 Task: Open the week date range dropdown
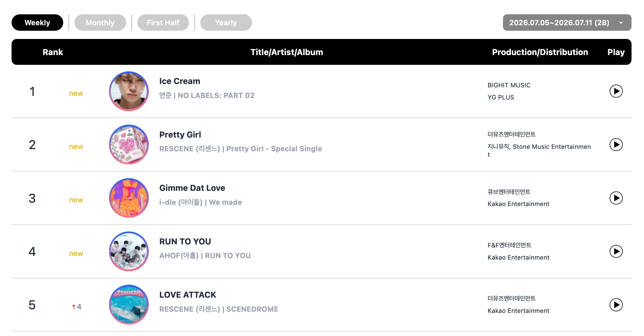click(x=567, y=23)
